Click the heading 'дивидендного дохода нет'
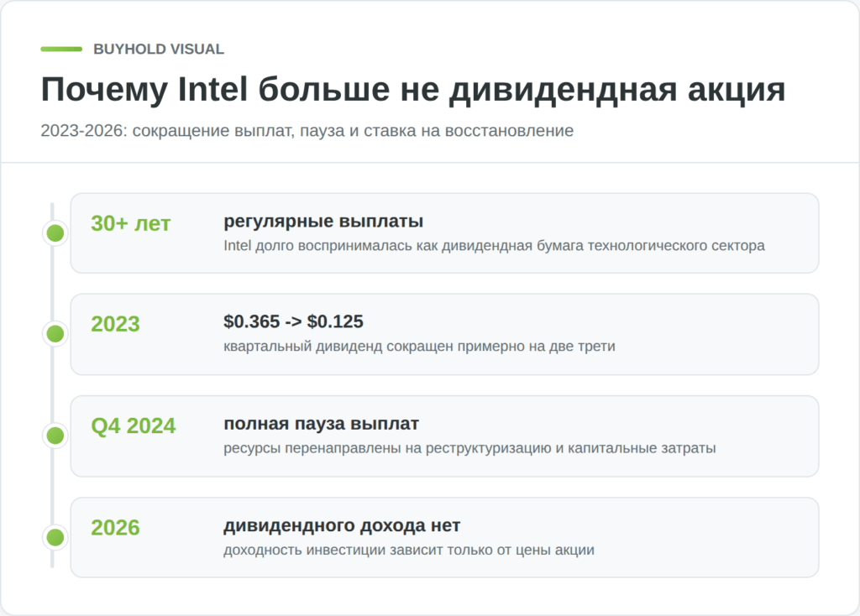860x616 pixels. (x=342, y=525)
